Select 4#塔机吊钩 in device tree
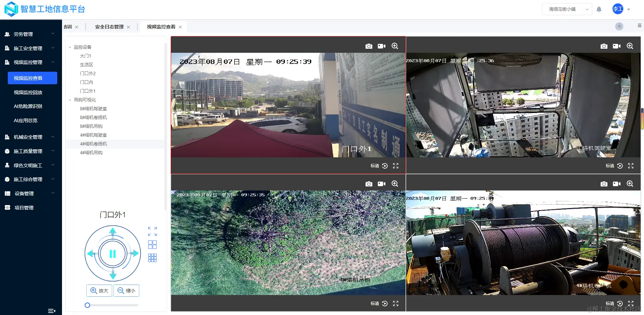Screen dimensions: 644x315 (x=91, y=153)
